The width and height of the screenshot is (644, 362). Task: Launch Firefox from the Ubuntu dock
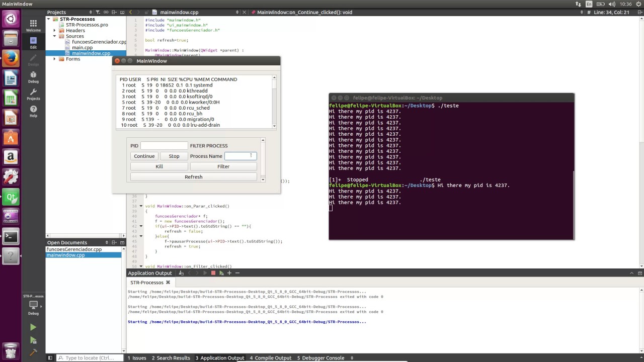coord(11,59)
